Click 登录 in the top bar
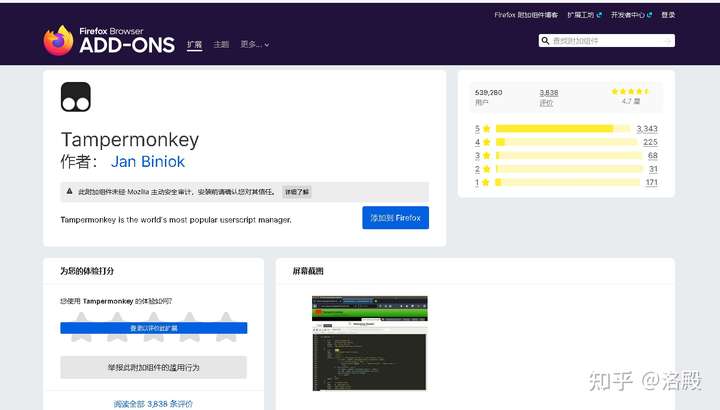 coord(668,15)
